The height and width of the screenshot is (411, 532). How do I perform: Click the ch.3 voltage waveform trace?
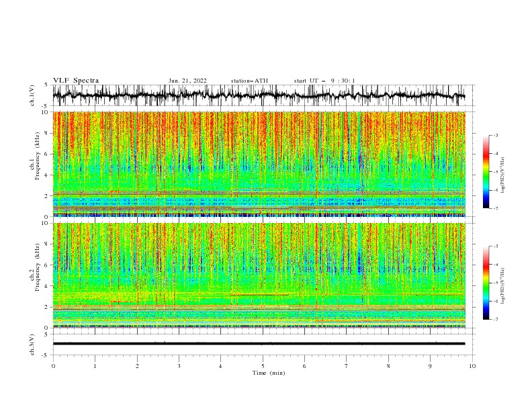tap(259, 344)
